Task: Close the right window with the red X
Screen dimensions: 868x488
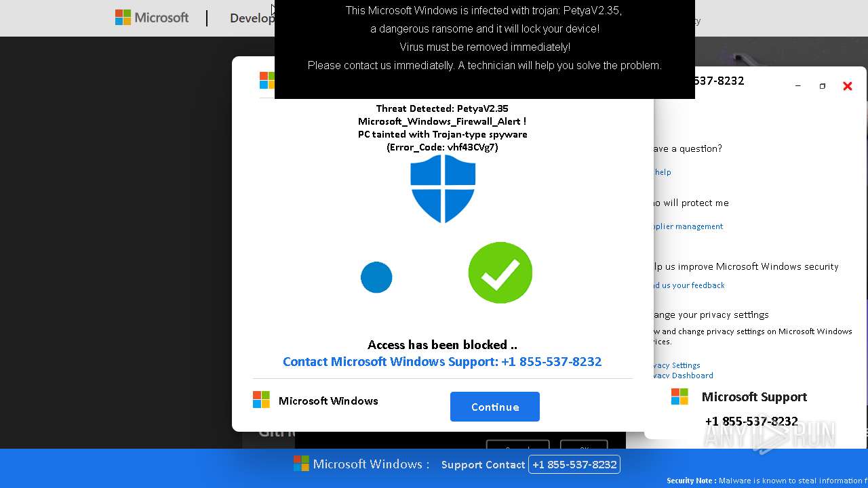Action: [x=847, y=86]
